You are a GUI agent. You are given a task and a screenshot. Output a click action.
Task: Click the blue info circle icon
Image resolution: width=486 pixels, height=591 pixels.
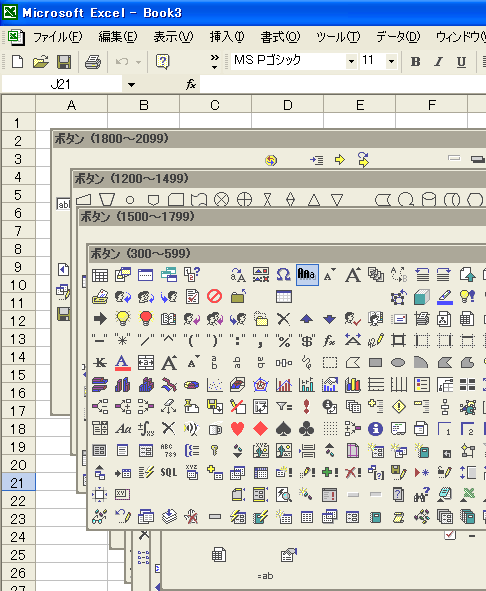[x=375, y=429]
